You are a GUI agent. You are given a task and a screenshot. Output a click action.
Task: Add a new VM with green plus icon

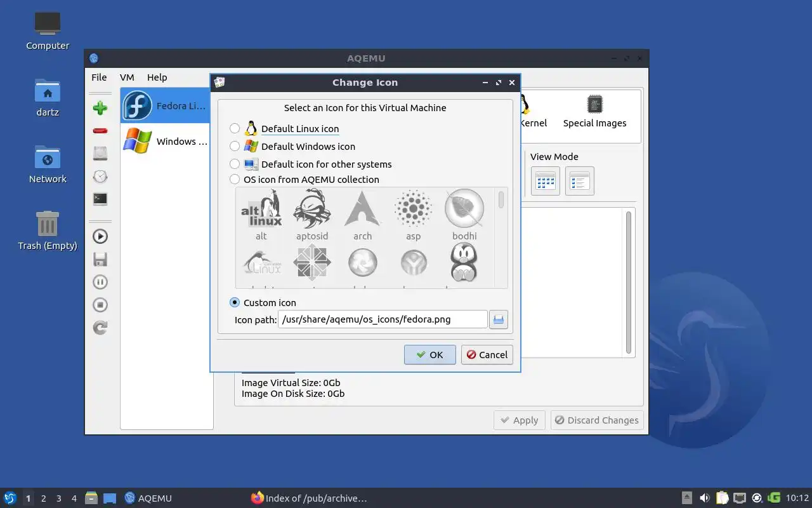tap(100, 108)
